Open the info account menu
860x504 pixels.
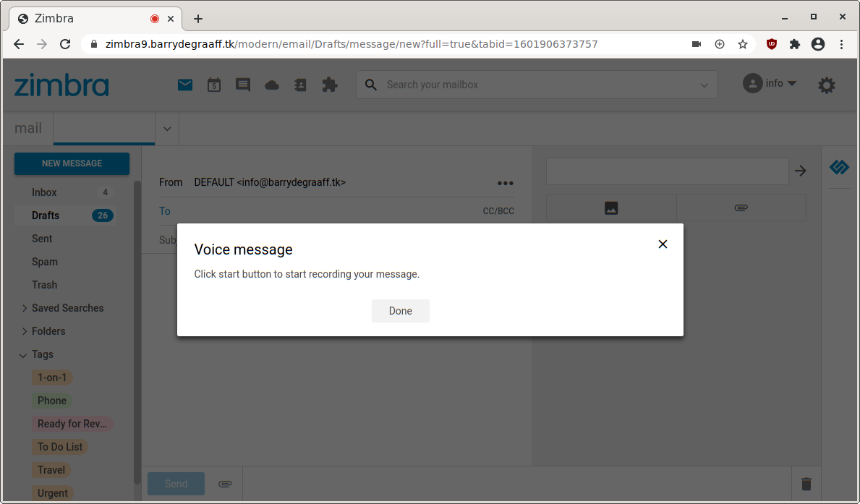tap(770, 83)
